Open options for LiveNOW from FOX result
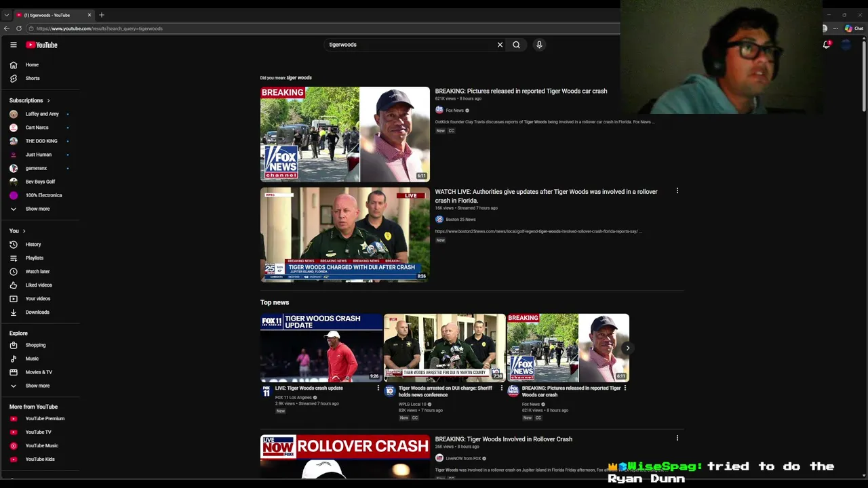This screenshot has width=868, height=488. 677,439
